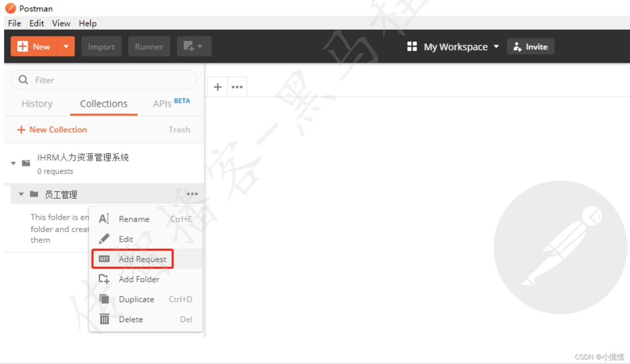The height and width of the screenshot is (364, 630).
Task: Collapse the 员工管理 folder arrow
Action: 21,194
